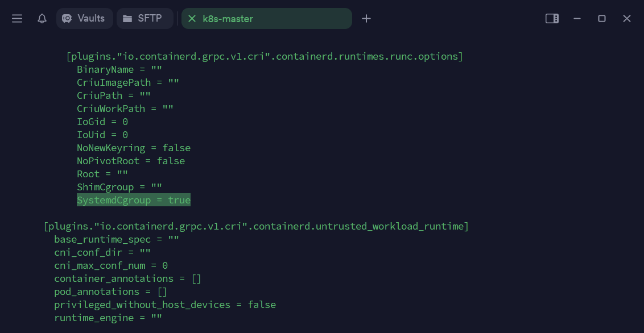
Task: Click the privileged_without_host_devices line
Action: tap(165, 305)
